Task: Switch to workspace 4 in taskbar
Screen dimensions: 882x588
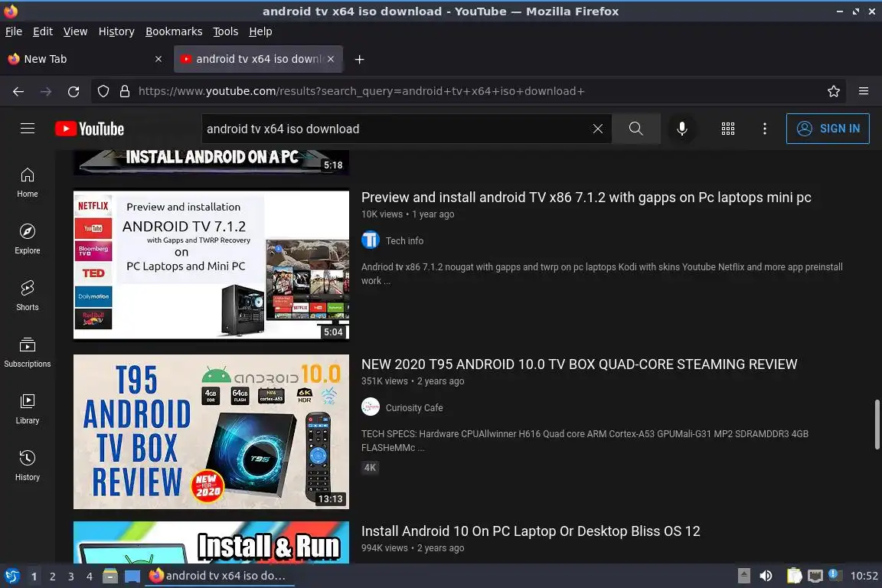Action: (x=90, y=577)
